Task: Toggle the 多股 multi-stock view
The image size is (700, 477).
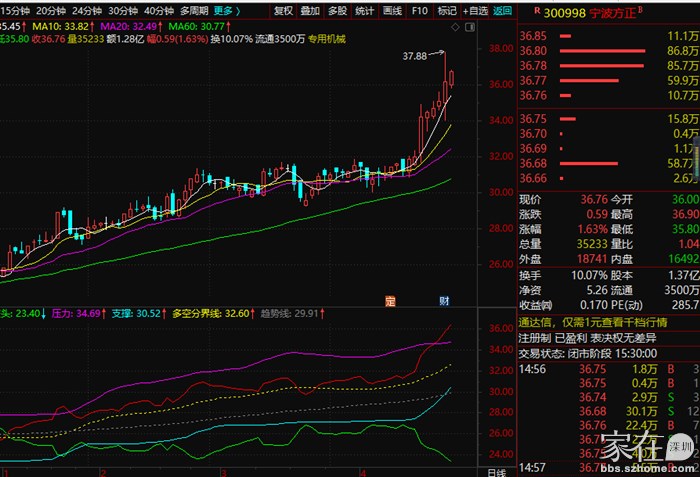Action: tap(338, 11)
